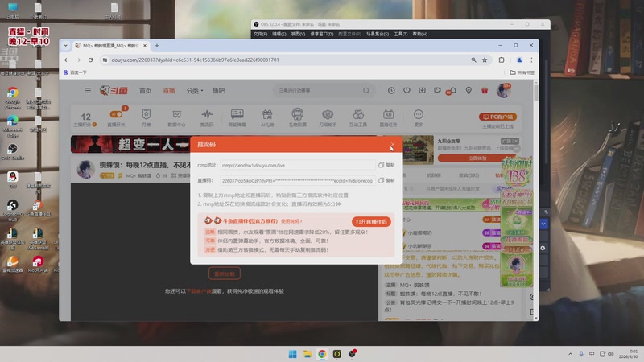This screenshot has width=644, height=362.
Task: Expand the 分类 dropdown in Douyu nav
Action: pyautogui.click(x=195, y=91)
